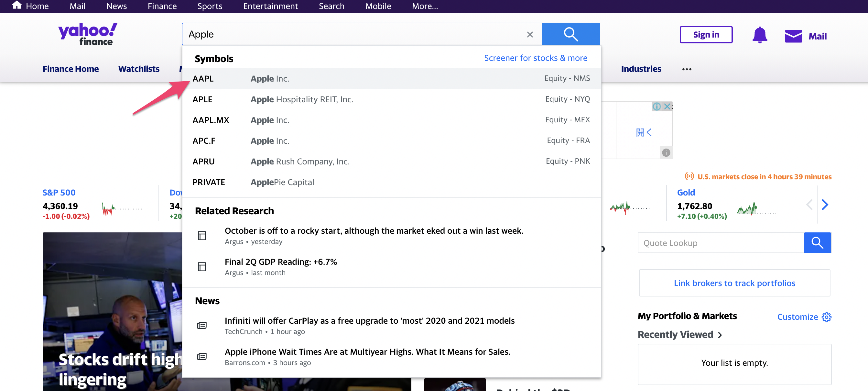The image size is (868, 391).
Task: Click the Customize link
Action: coord(797,317)
